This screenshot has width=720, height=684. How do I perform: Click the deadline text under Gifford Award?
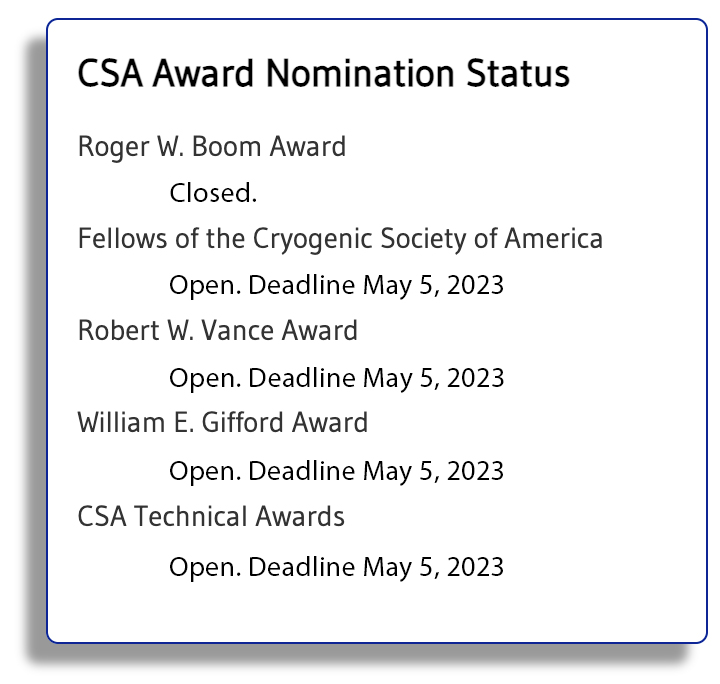[x=337, y=471]
